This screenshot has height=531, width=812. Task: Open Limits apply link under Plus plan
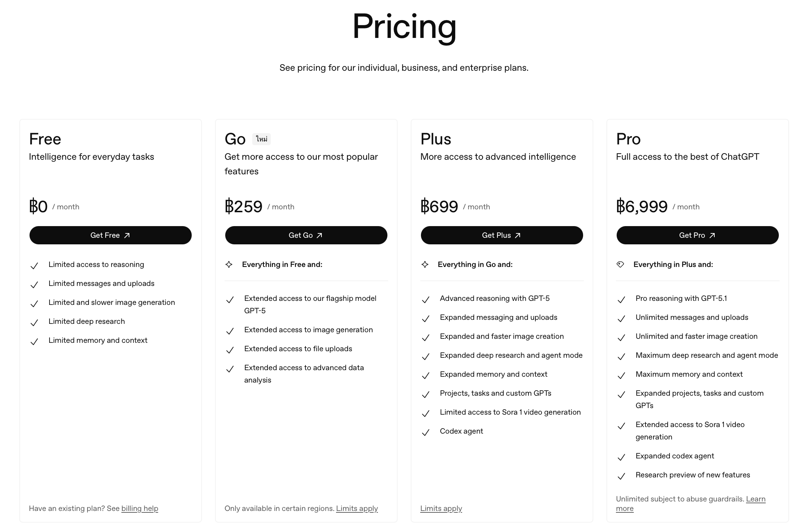pyautogui.click(x=441, y=508)
